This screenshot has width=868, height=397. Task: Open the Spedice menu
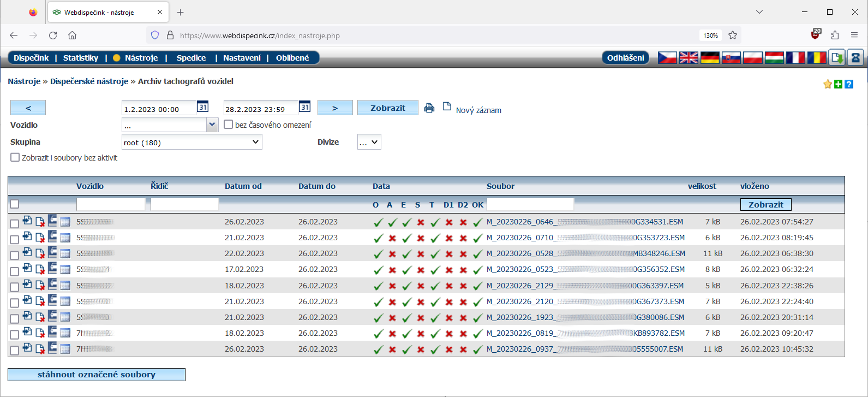(191, 58)
